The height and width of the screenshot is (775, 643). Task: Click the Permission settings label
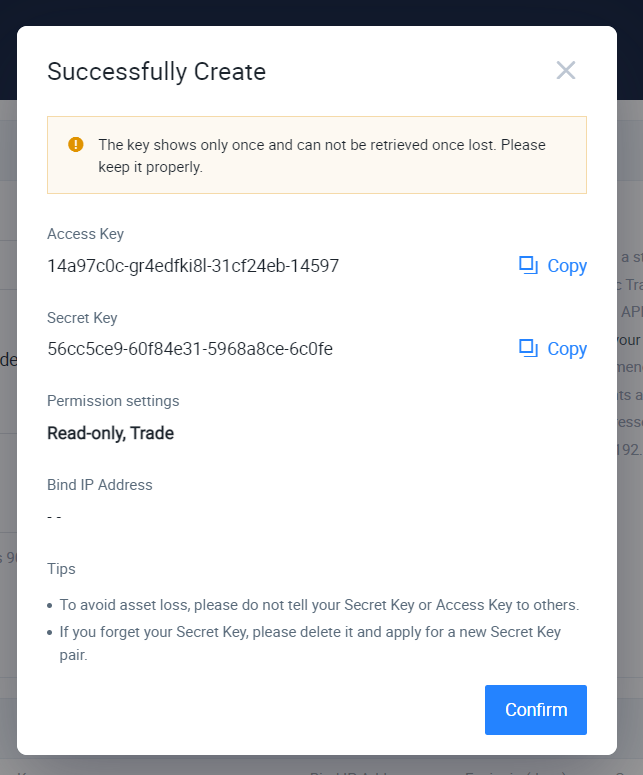(x=113, y=401)
